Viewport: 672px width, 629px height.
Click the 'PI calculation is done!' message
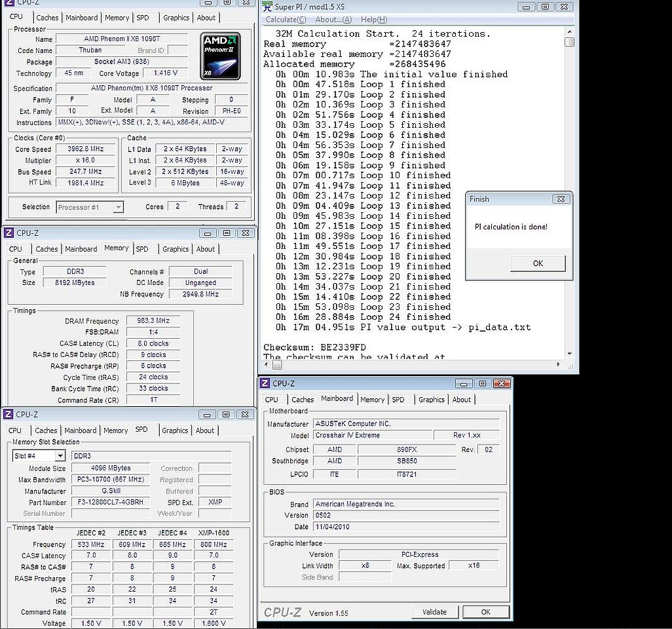[511, 227]
